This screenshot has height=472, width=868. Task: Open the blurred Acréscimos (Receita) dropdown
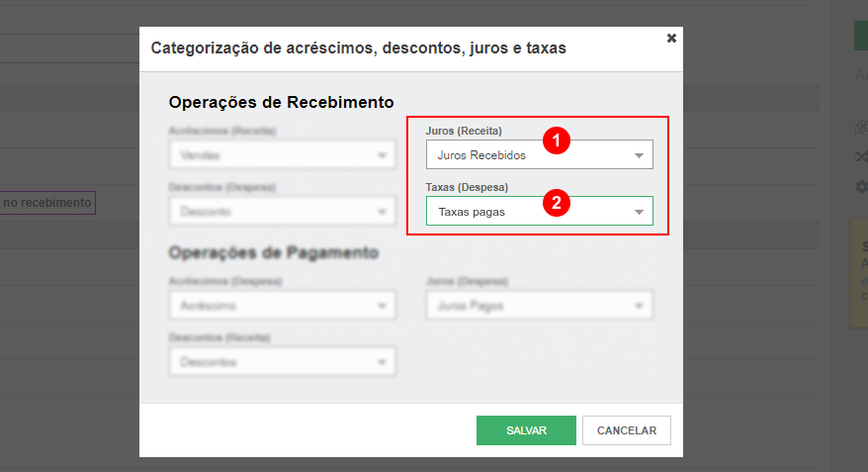pyautogui.click(x=283, y=154)
